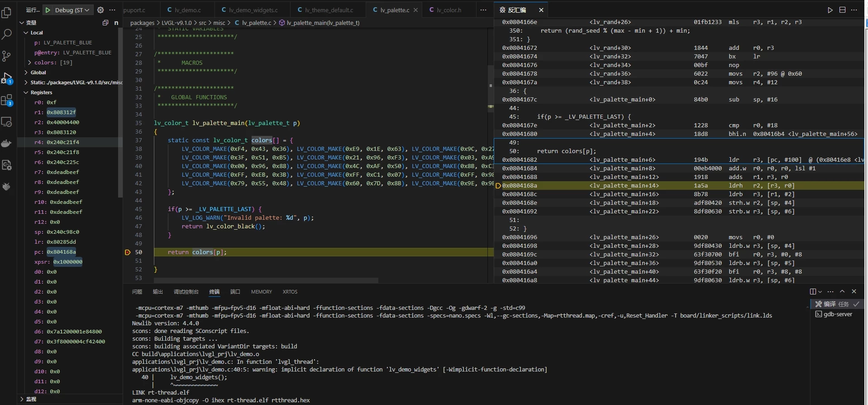Select d7: 0x3f8000004cf42400 register row
Screen dimensions: 868x405
pos(70,342)
